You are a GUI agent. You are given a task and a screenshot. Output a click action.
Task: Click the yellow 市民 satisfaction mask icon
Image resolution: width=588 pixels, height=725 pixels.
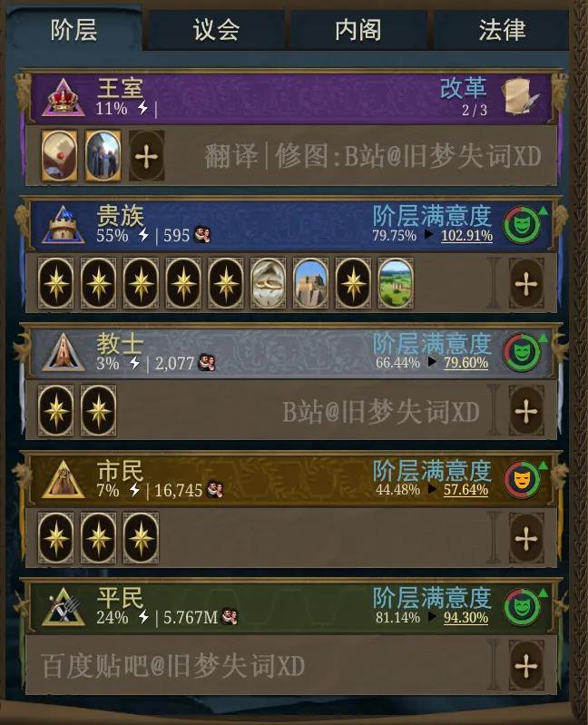(x=523, y=479)
